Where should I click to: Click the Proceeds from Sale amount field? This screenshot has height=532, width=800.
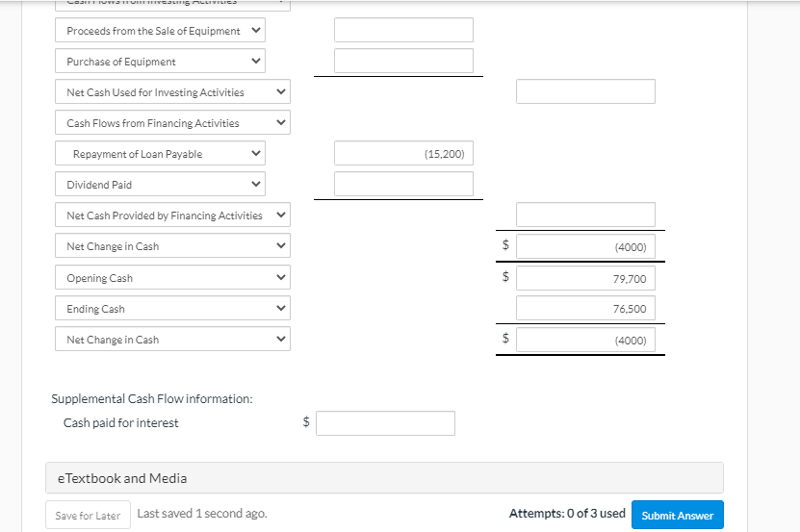[x=403, y=30]
